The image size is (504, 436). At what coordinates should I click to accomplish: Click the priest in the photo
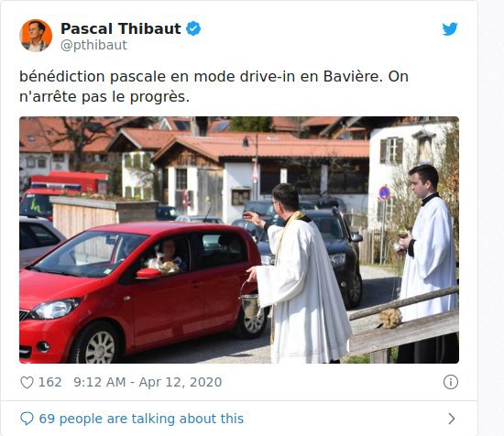tap(297, 273)
